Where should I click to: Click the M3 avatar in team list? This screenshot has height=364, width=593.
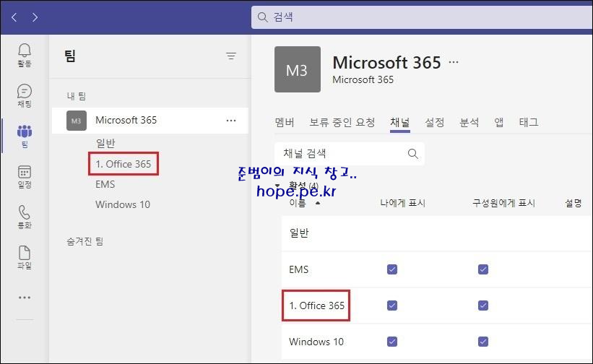coord(77,121)
